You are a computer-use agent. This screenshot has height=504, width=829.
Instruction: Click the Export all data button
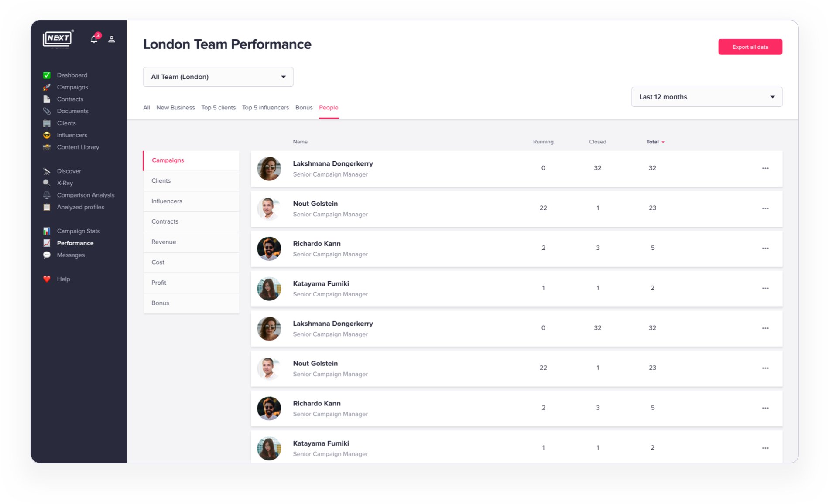click(x=750, y=47)
